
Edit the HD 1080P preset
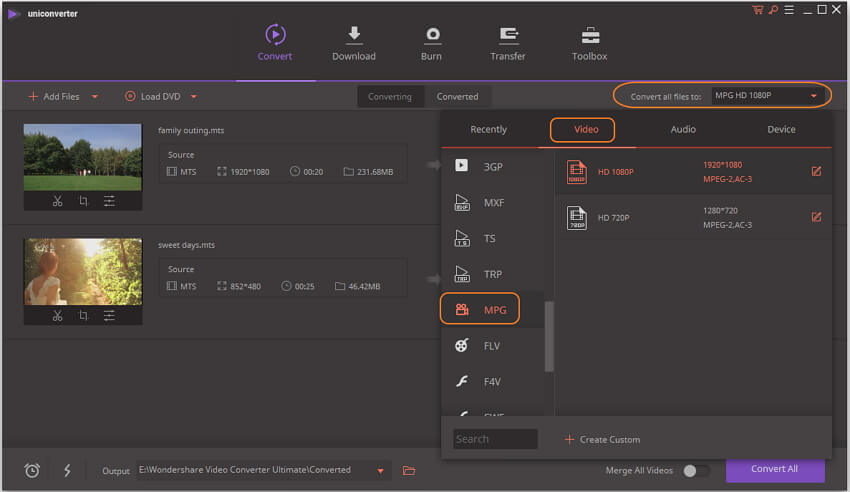816,171
